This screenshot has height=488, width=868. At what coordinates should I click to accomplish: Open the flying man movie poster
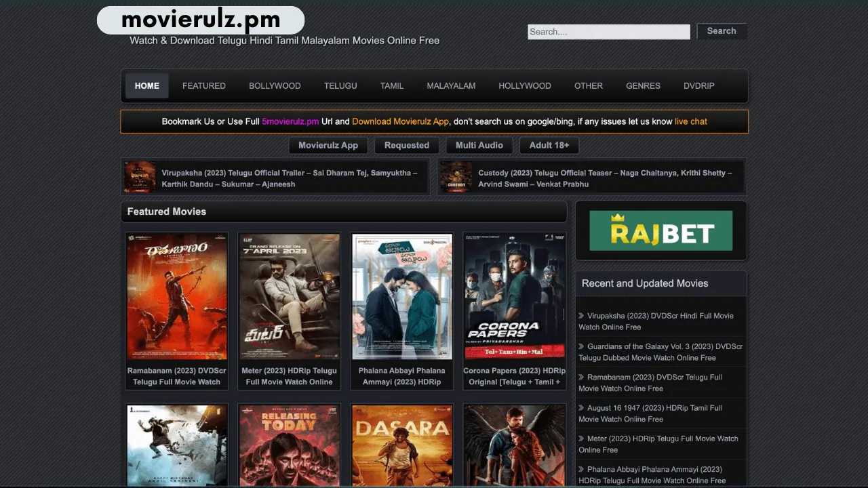click(x=177, y=445)
